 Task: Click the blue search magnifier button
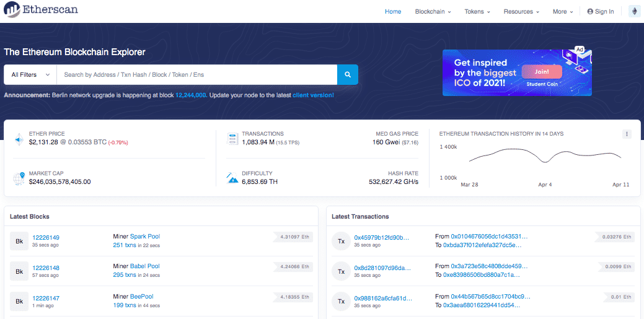[x=348, y=75]
